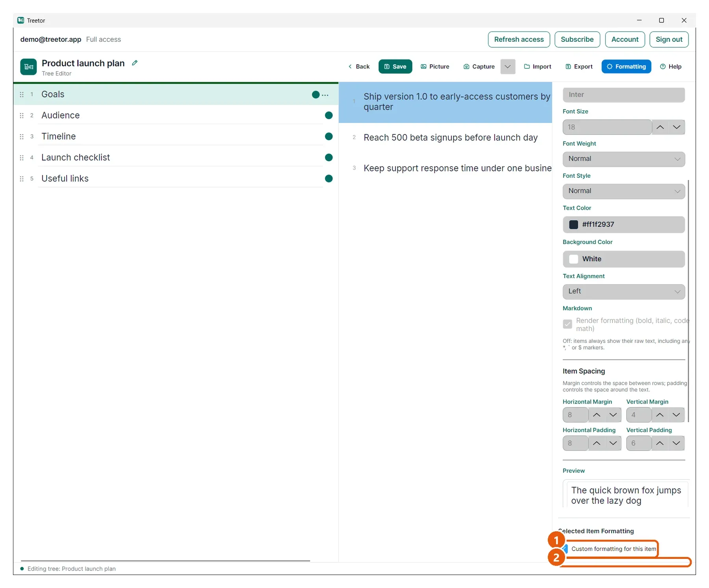Click the Treetor app icon in title bar
Screen dimensions: 709x588
coord(21,20)
